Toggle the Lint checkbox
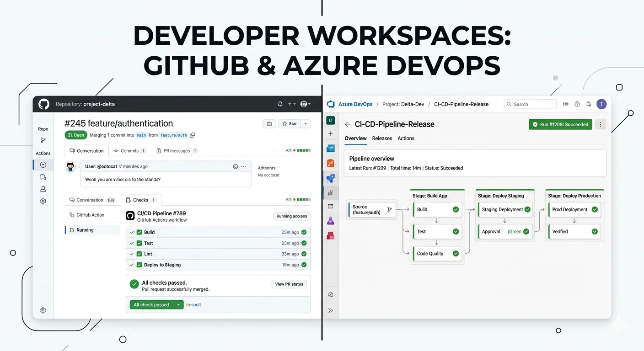Screen dimensions: 644x351 click(x=140, y=254)
